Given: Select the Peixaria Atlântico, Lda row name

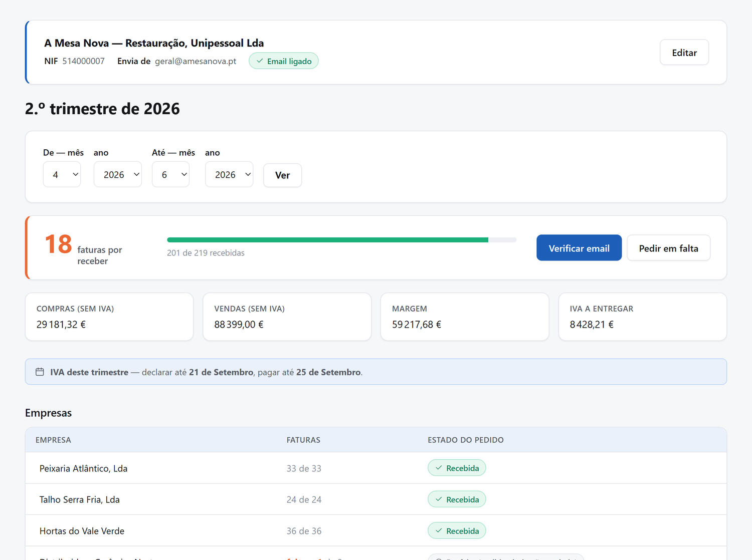Looking at the screenshot, I should tap(84, 468).
